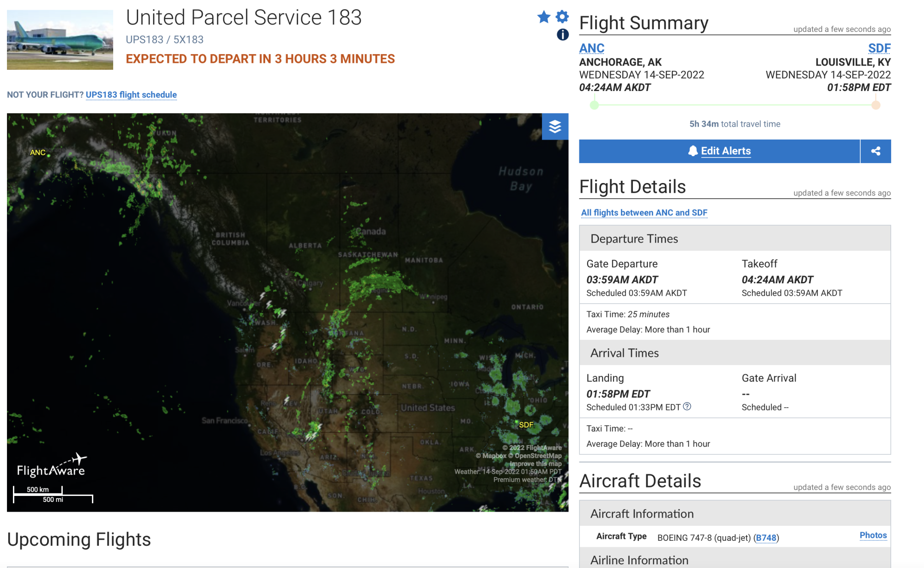Open the aircraft Photos link
This screenshot has height=568, width=924.
click(873, 535)
